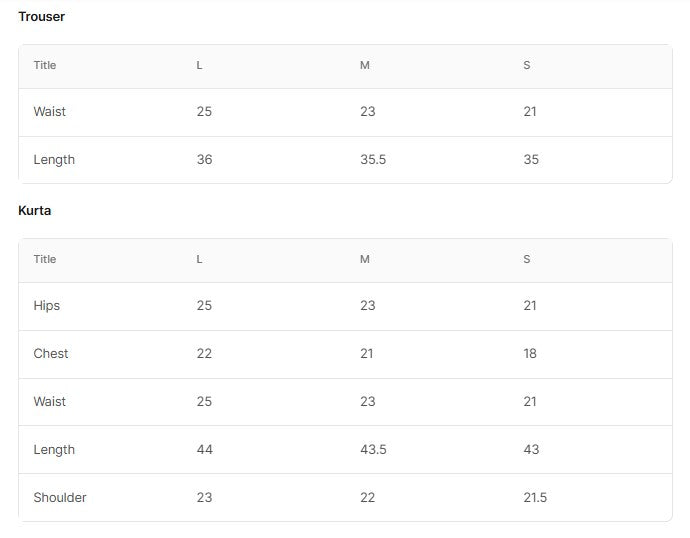The width and height of the screenshot is (690, 538).
Task: Click Kurta Shoulder M value 22
Action: (x=368, y=498)
